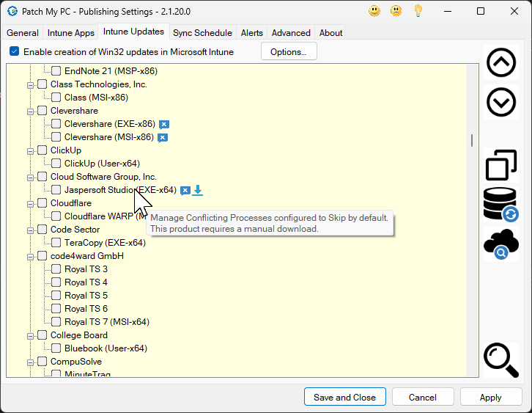Screen dimensions: 532x413
Task: Click the Apply button
Action: (x=490, y=397)
